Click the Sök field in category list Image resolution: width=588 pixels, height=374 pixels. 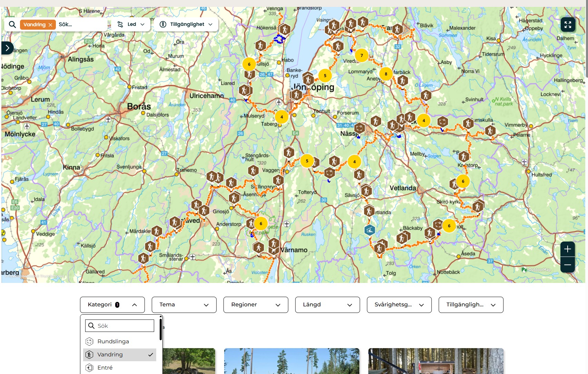(120, 326)
